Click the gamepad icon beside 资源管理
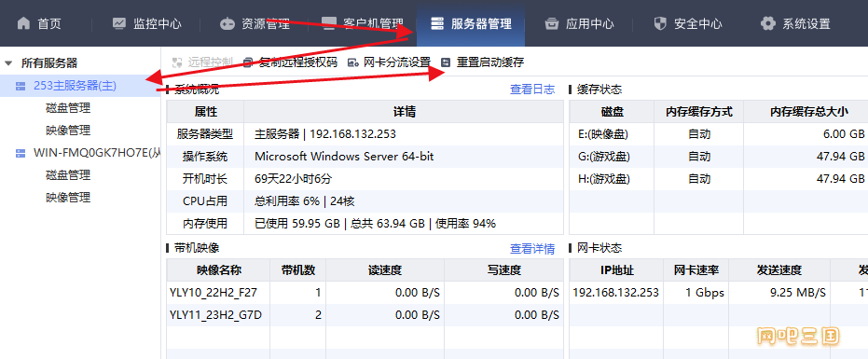Screen dimensions: 868x359 [x=227, y=24]
